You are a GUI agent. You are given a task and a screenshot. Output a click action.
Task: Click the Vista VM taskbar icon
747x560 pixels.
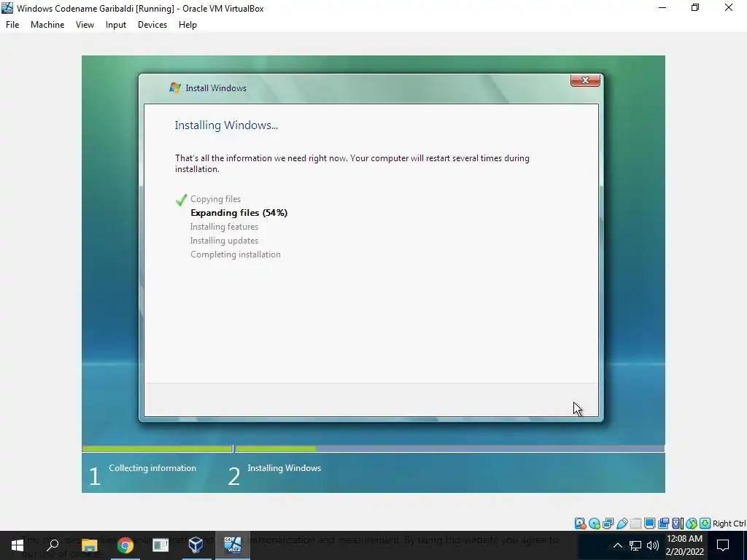233,545
